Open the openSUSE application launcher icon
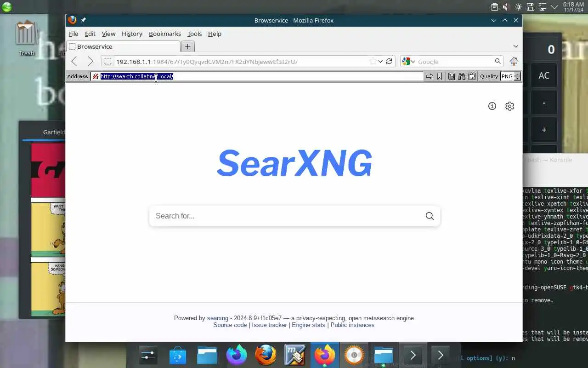588x368 pixels. [x=6, y=6]
